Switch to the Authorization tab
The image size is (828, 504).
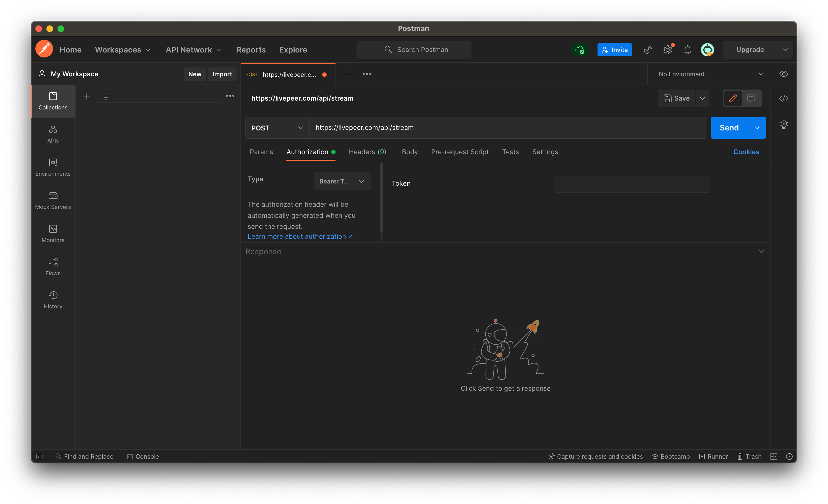click(311, 152)
